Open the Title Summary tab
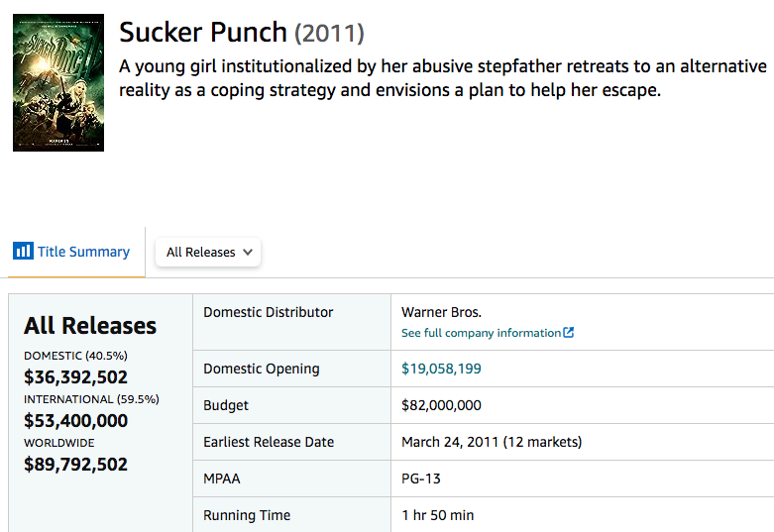774x532 pixels. coord(71,252)
